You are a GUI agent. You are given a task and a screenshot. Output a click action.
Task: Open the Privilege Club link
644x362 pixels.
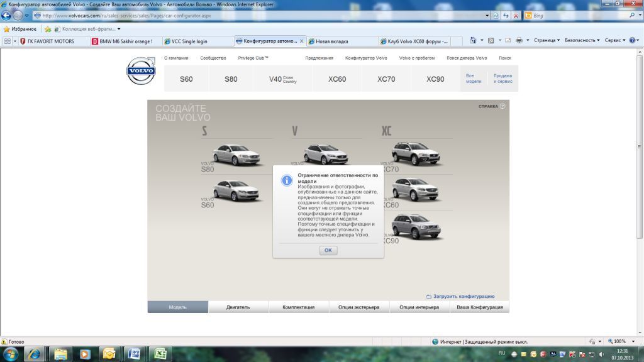(x=253, y=58)
